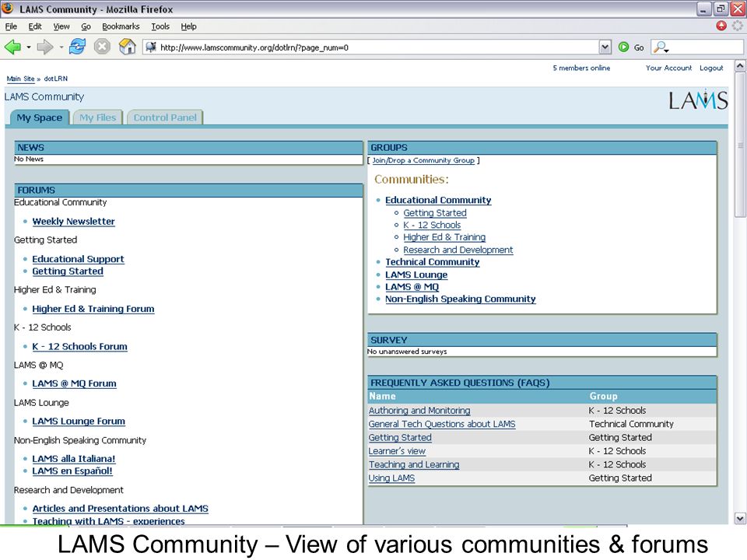The height and width of the screenshot is (560, 747).
Task: Click the scrollbar up arrow
Action: point(740,66)
